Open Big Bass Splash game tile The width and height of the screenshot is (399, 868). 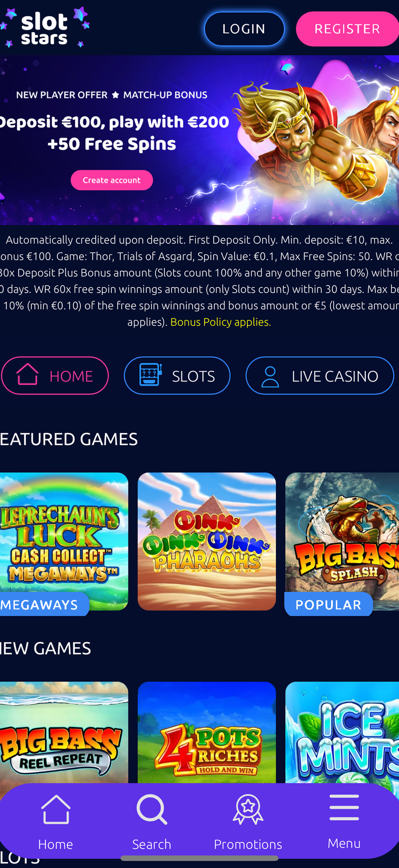coord(342,541)
